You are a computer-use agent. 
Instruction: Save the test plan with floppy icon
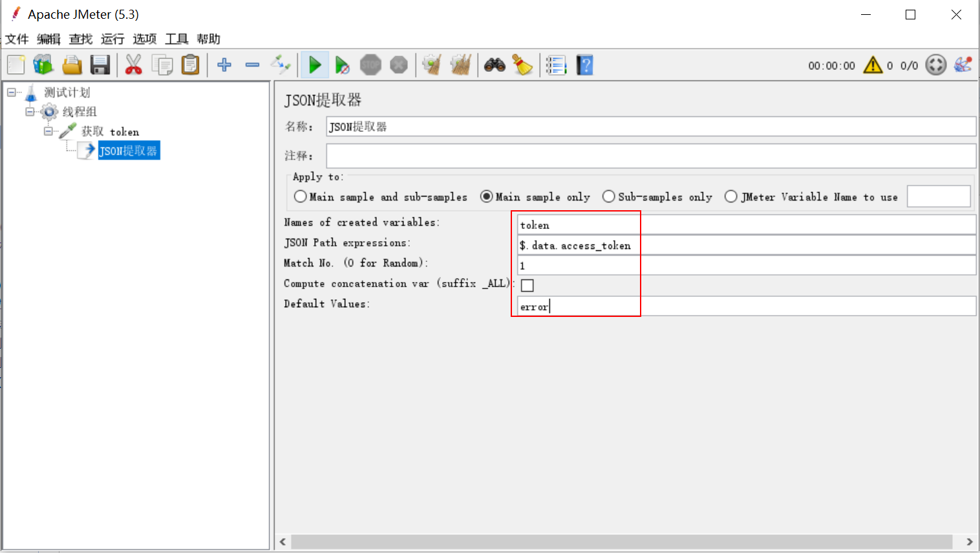pos(100,65)
